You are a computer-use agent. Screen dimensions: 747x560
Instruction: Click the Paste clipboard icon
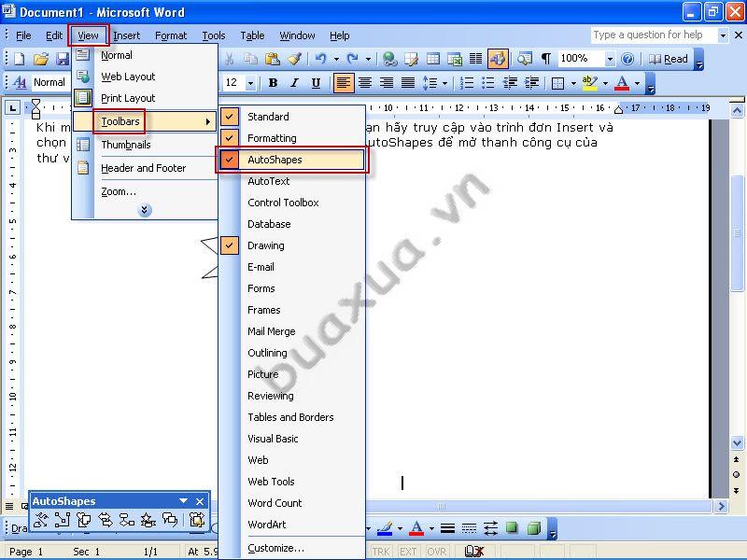pos(273,59)
